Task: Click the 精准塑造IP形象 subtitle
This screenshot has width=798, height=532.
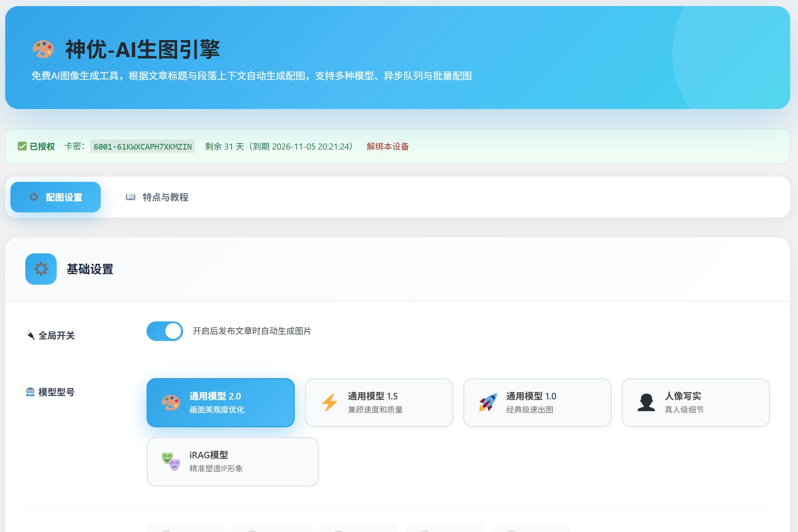Action: [216, 468]
